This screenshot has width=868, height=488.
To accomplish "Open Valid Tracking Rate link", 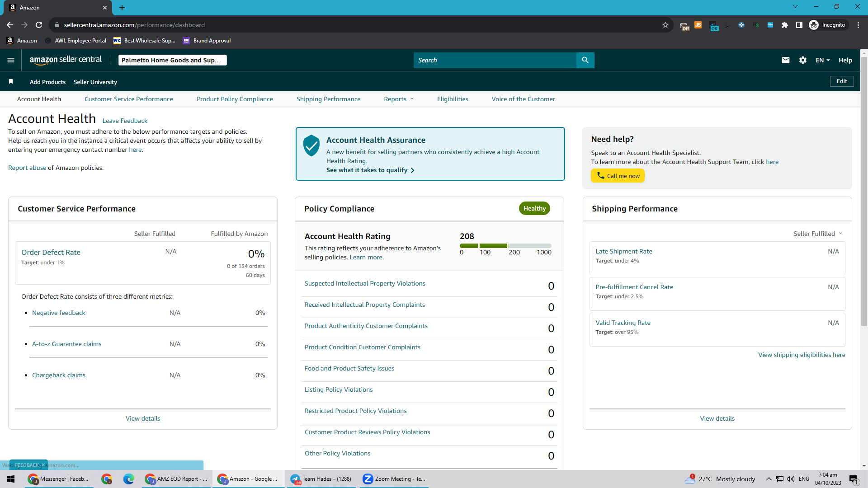I will click(623, 323).
